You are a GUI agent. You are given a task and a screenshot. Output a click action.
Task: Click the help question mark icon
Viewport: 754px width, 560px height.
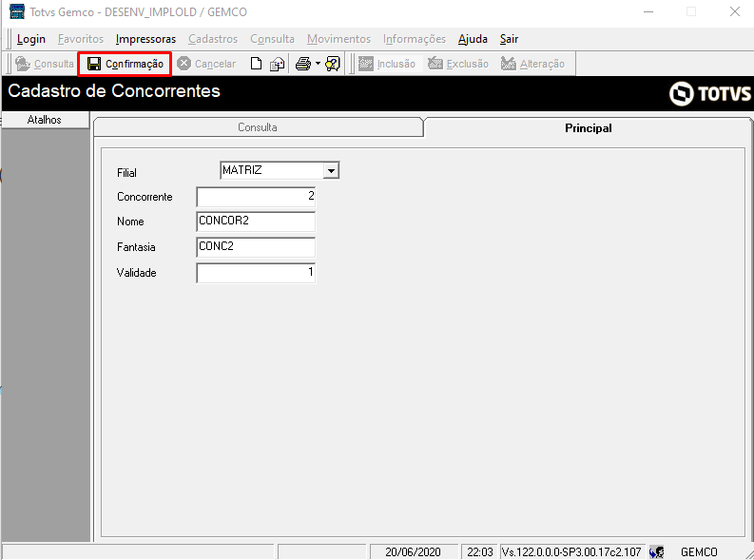333,64
